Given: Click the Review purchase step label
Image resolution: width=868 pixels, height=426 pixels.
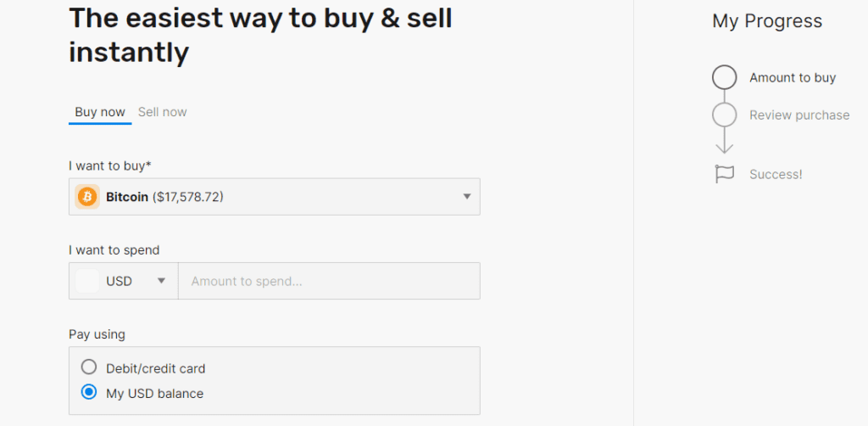Looking at the screenshot, I should point(798,115).
